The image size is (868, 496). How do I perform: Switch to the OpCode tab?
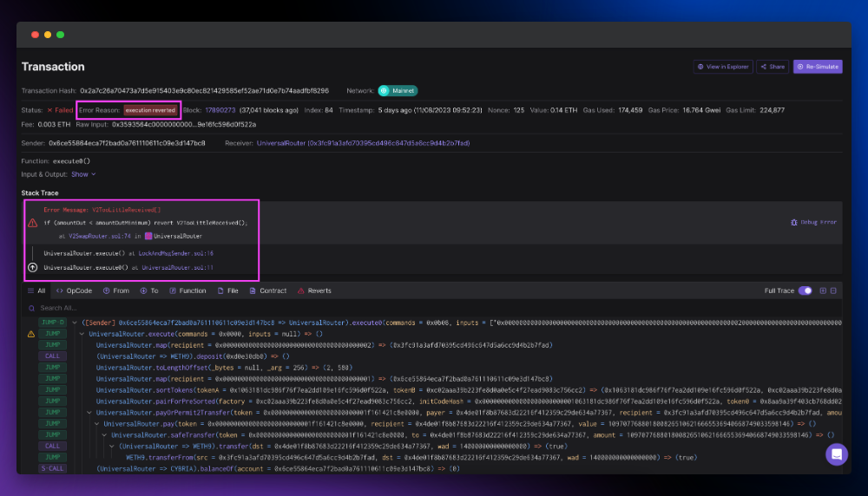point(74,291)
